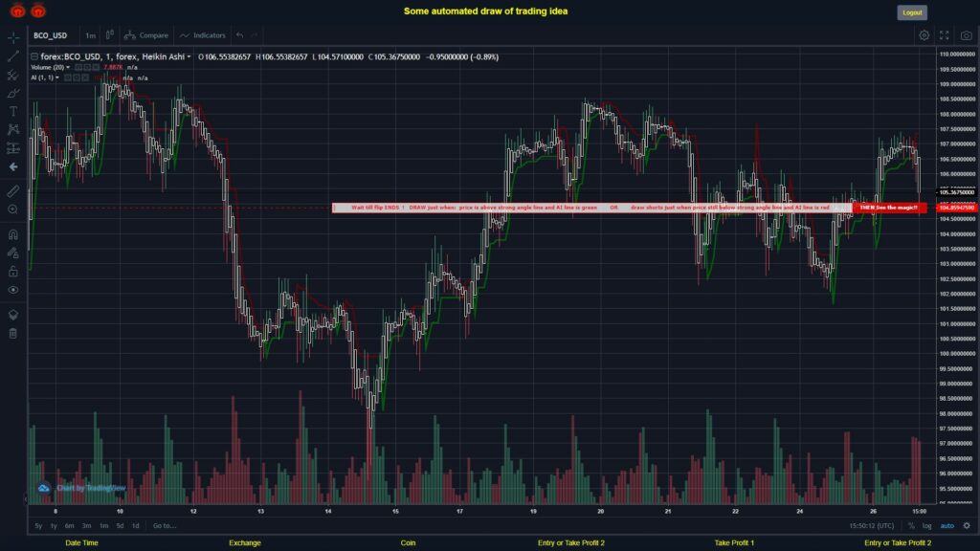Click the trash remove drawings icon
The image size is (980, 551).
coord(13,334)
